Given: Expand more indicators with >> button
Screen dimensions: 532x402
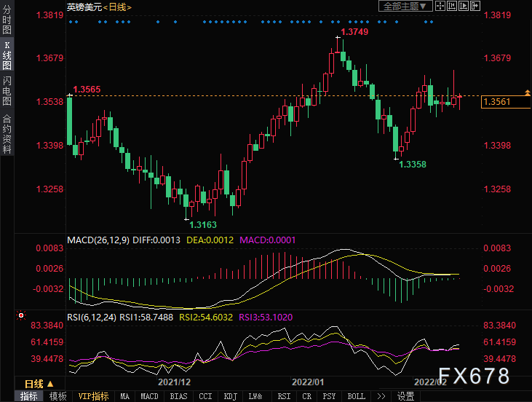Looking at the screenshot, I should tap(381, 396).
